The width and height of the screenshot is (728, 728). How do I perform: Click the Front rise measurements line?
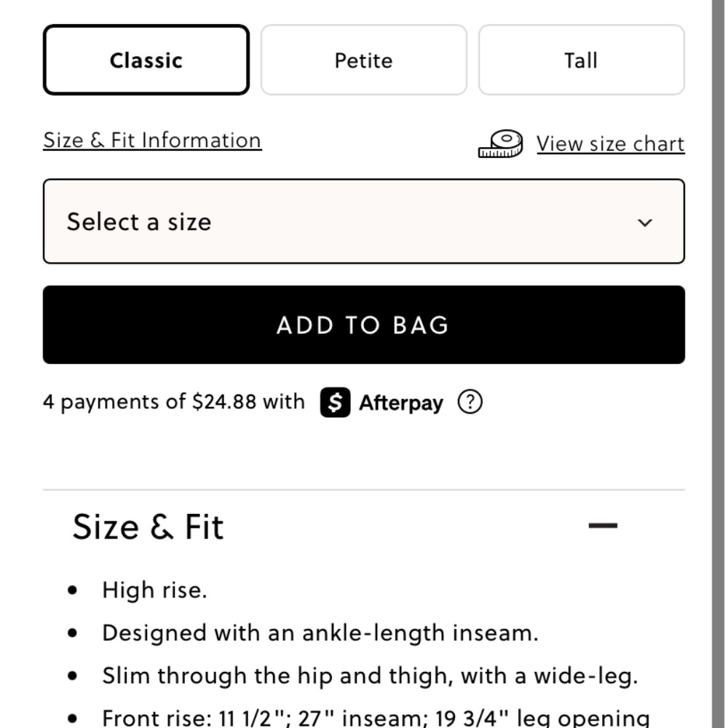(x=376, y=717)
